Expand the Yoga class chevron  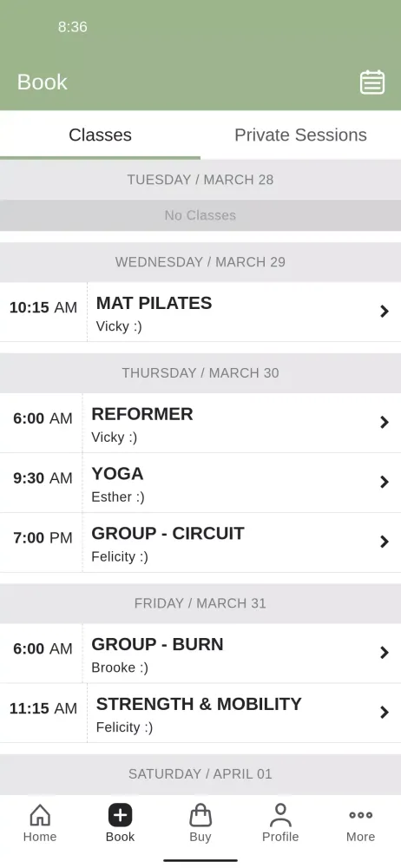pos(385,482)
